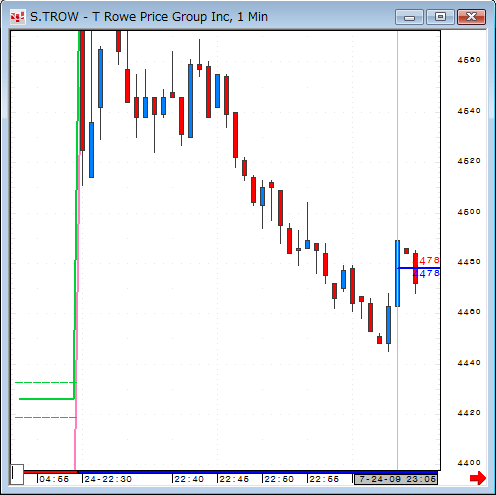Click the 4520 price scale label
This screenshot has width=496, height=495.
pyautogui.click(x=469, y=161)
